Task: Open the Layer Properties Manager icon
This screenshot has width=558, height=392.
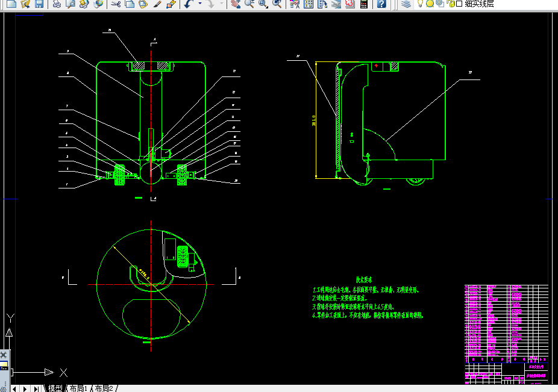Action: tap(406, 4)
